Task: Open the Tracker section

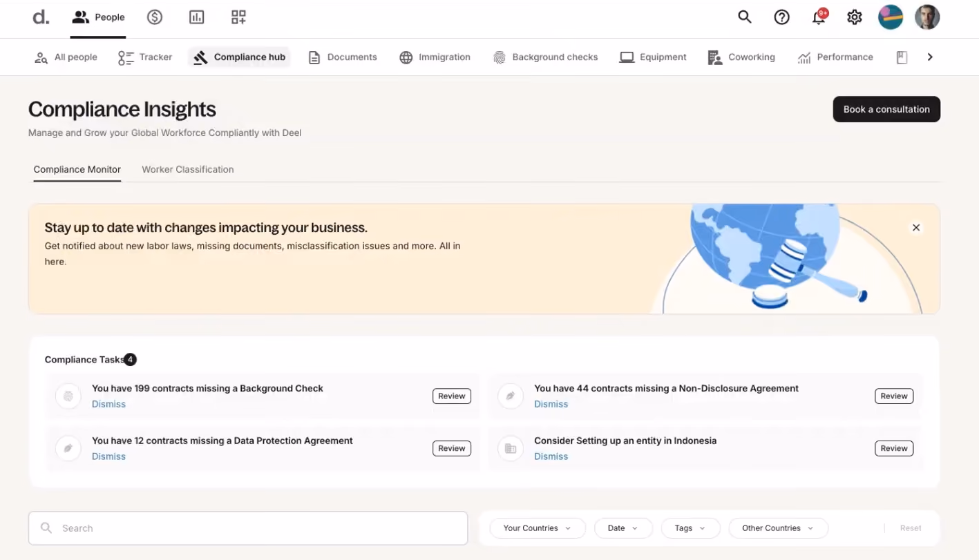Action: coord(145,57)
